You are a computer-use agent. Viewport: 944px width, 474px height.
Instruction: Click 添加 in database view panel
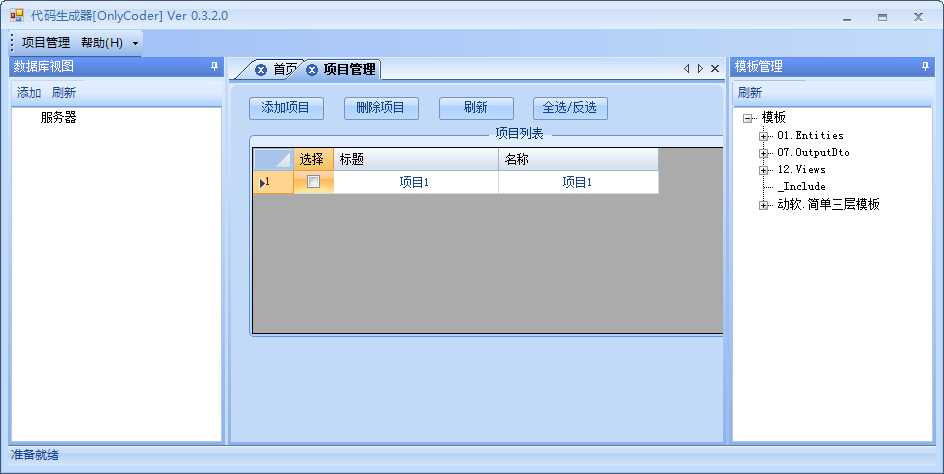pos(29,93)
